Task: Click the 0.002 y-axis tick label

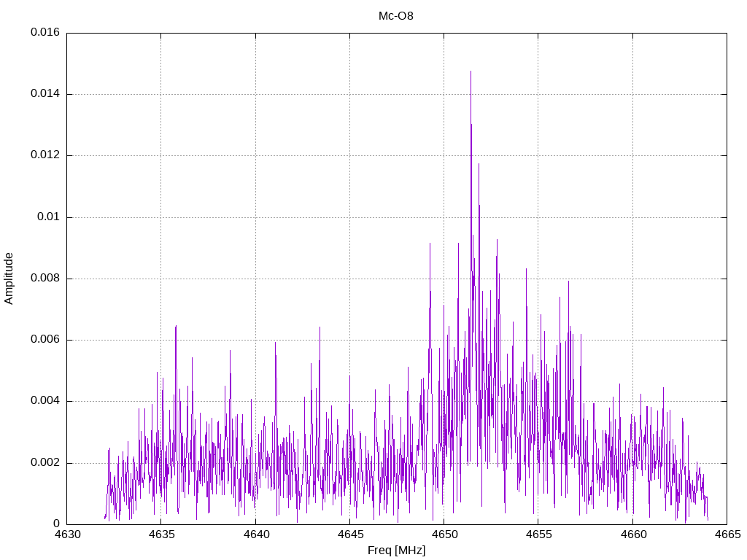Action: pos(45,463)
